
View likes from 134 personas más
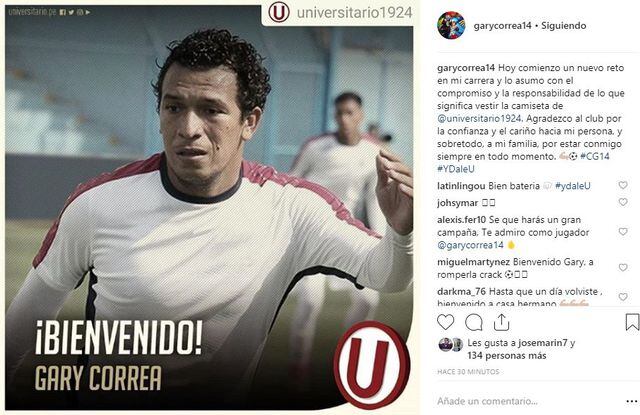click(x=507, y=356)
